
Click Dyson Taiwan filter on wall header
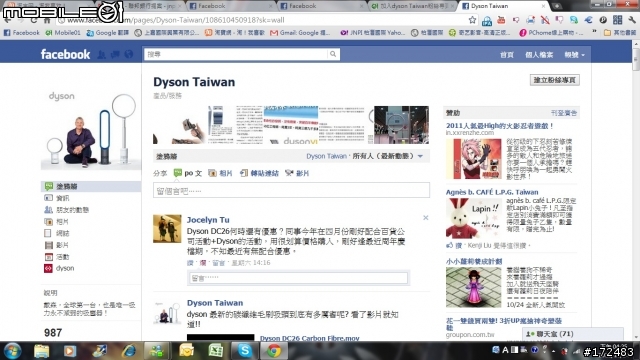(326, 156)
